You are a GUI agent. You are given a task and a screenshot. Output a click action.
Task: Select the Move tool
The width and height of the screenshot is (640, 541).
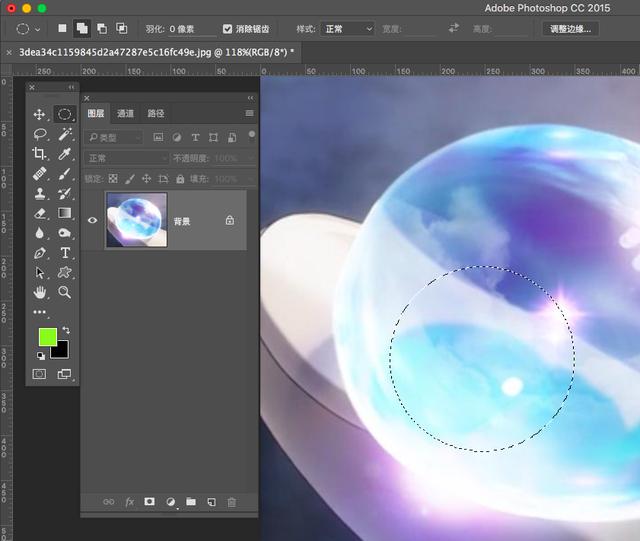39,114
